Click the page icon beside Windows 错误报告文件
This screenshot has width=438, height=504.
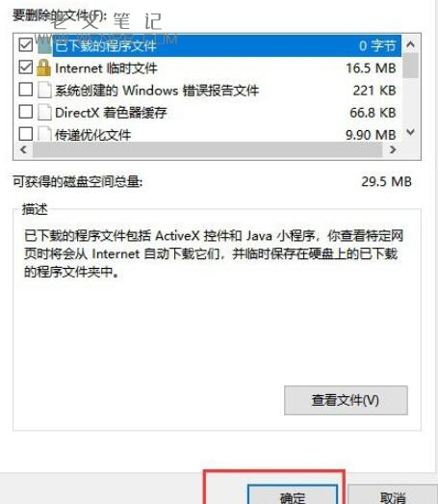(44, 90)
